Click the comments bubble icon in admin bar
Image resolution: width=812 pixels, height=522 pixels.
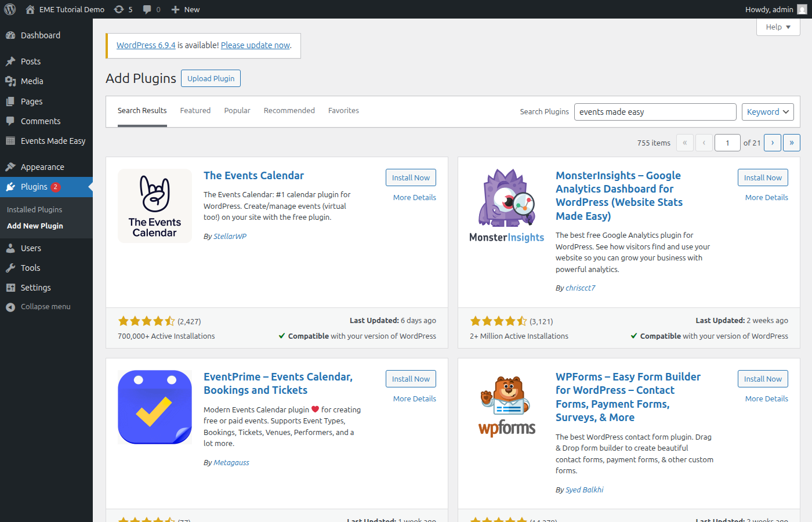tap(147, 9)
